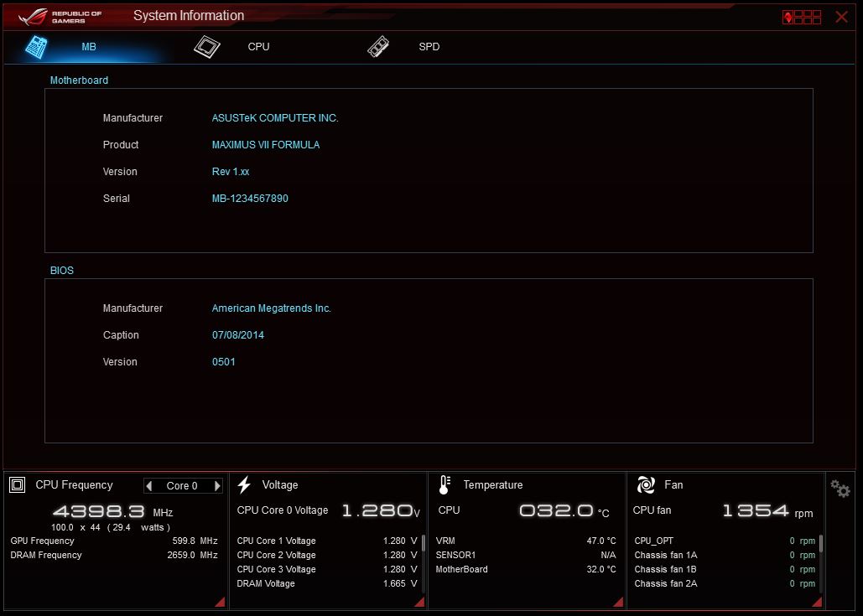
Task: Click the VRM temperature row
Action: pos(526,541)
